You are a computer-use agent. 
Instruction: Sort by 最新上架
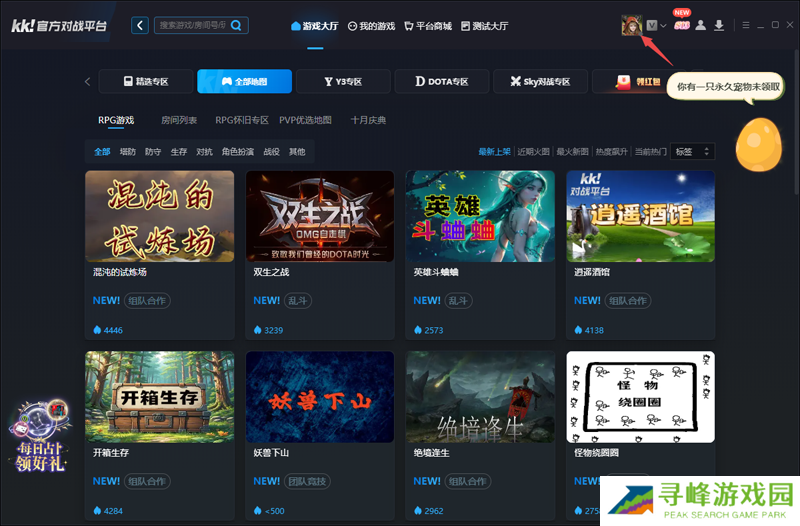click(x=494, y=152)
